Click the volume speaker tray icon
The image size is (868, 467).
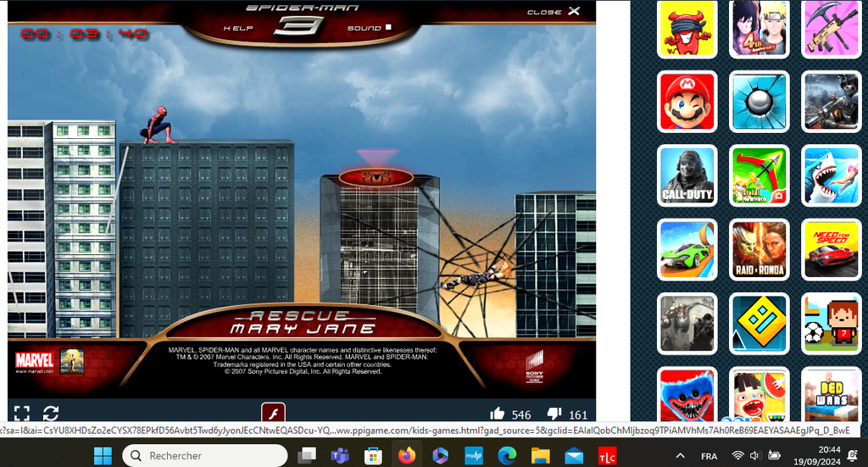[x=755, y=455]
